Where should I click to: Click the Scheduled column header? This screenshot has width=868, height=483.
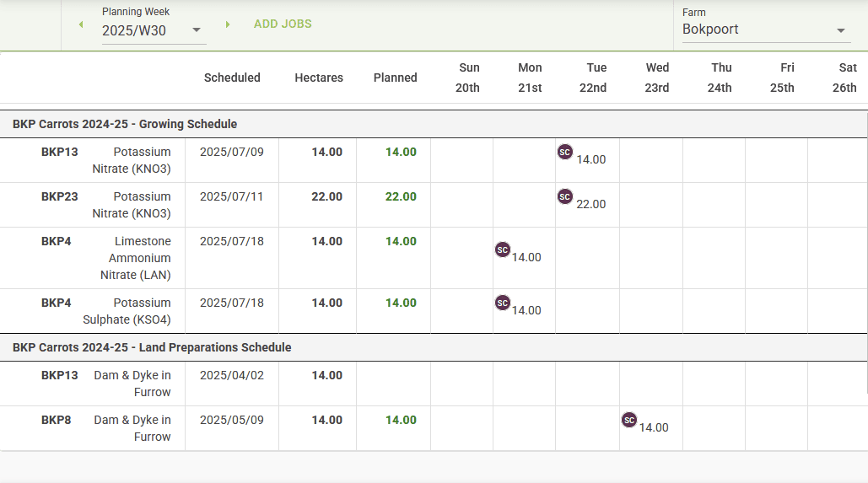click(x=232, y=78)
